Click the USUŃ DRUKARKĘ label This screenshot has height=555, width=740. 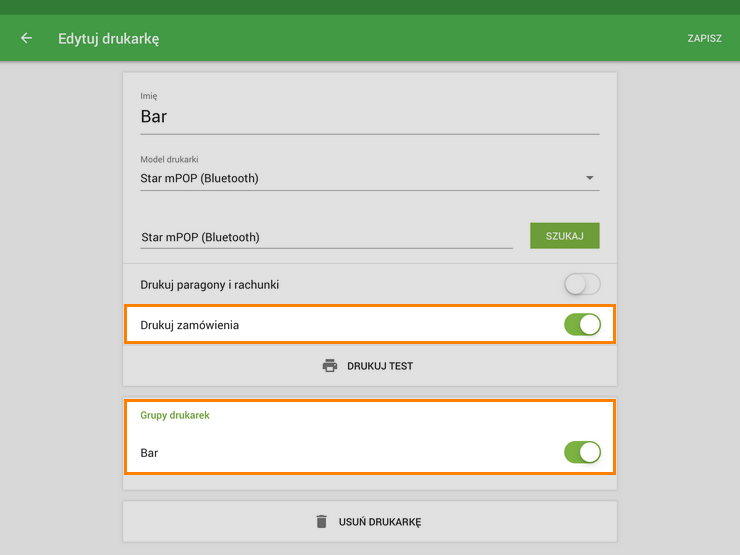click(380, 522)
